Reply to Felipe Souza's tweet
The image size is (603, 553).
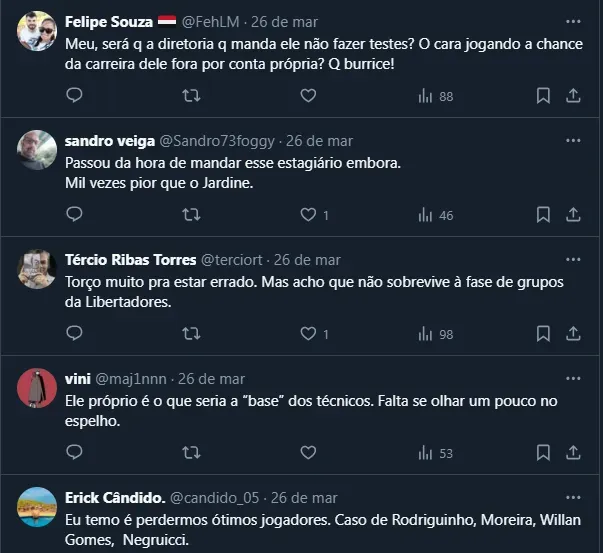coord(74,96)
